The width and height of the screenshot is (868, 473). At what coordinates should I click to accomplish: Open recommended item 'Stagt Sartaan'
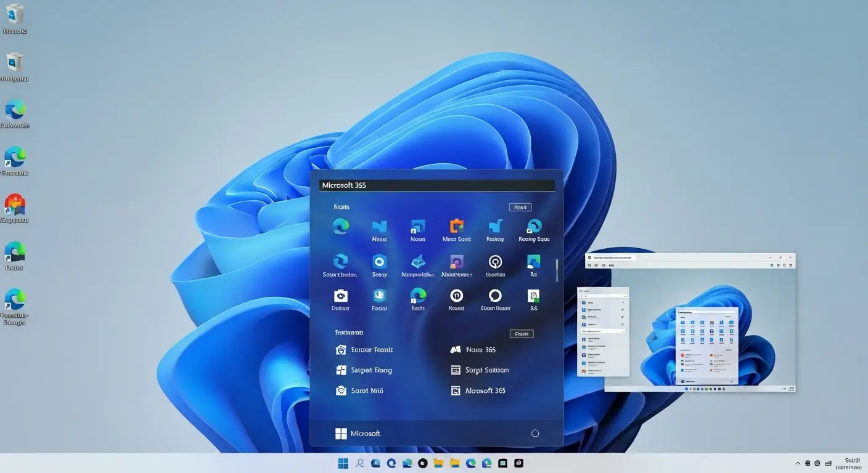pos(480,370)
